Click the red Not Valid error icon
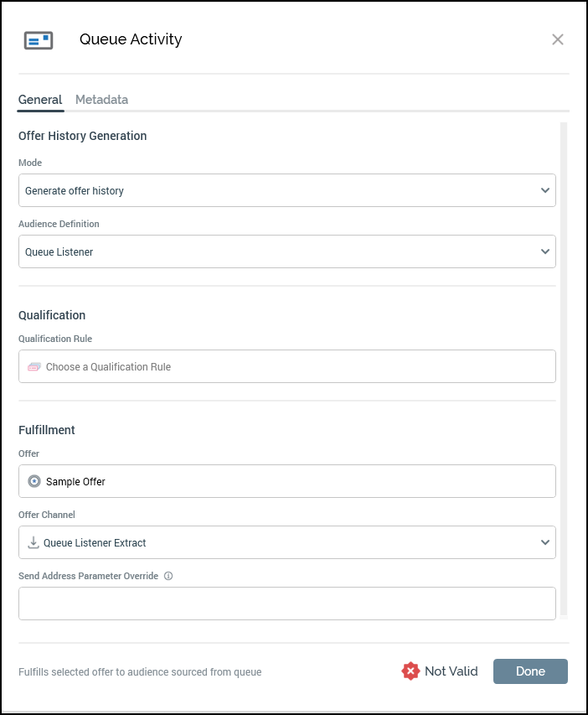The height and width of the screenshot is (715, 588). [410, 671]
